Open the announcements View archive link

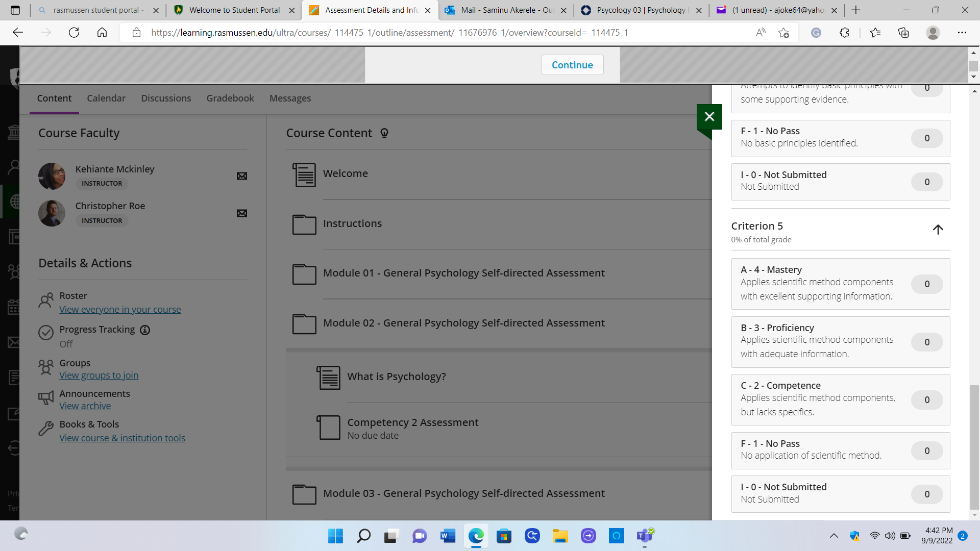(x=85, y=406)
